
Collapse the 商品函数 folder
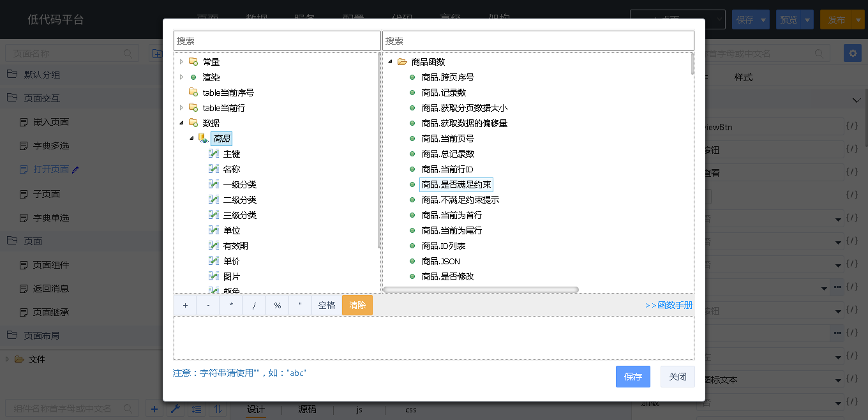coord(390,62)
